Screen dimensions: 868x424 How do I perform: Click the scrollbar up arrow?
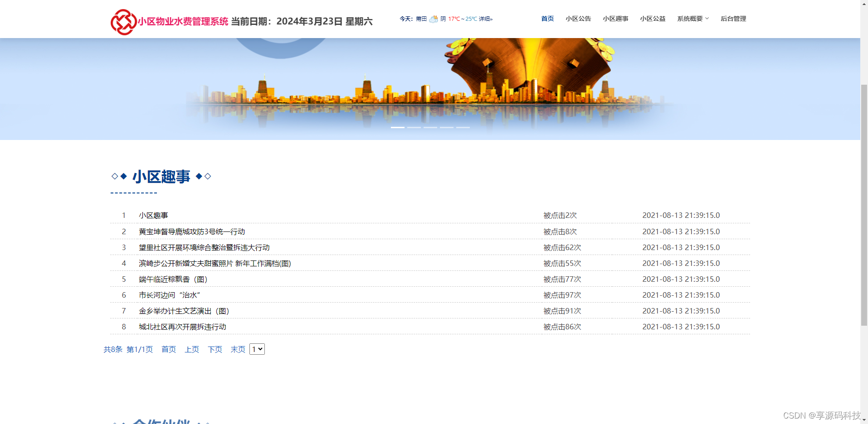tap(864, 4)
